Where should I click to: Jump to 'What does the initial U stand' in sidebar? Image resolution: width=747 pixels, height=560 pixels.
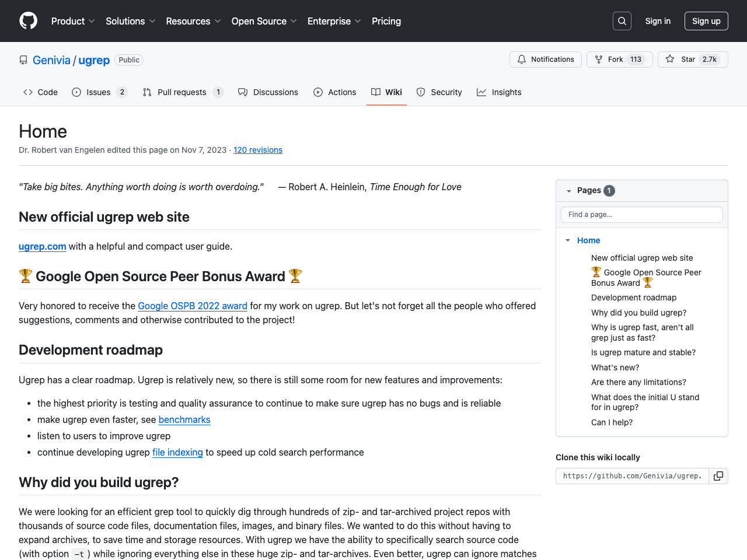click(x=645, y=402)
